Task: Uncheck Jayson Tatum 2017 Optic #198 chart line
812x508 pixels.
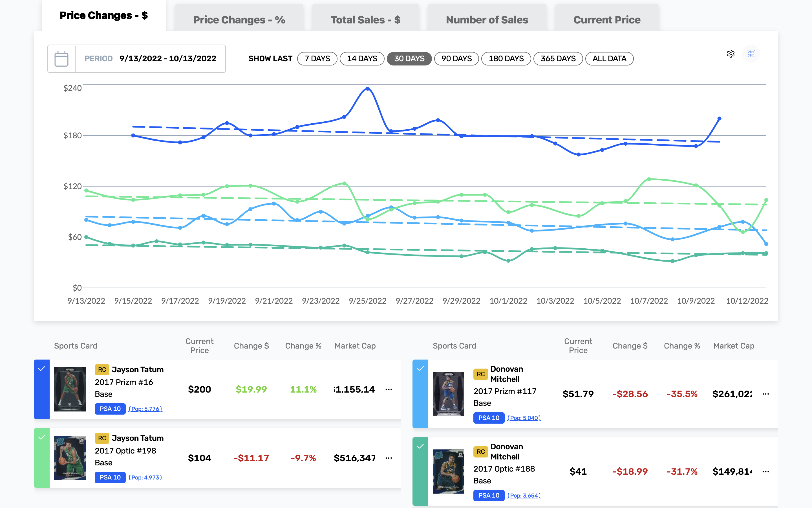Action: click(42, 437)
